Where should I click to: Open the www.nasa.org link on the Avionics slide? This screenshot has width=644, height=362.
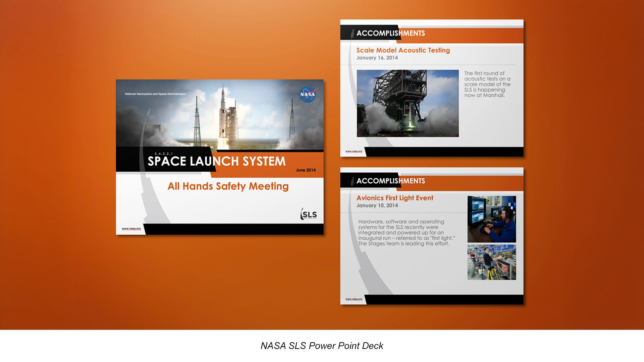pos(354,299)
